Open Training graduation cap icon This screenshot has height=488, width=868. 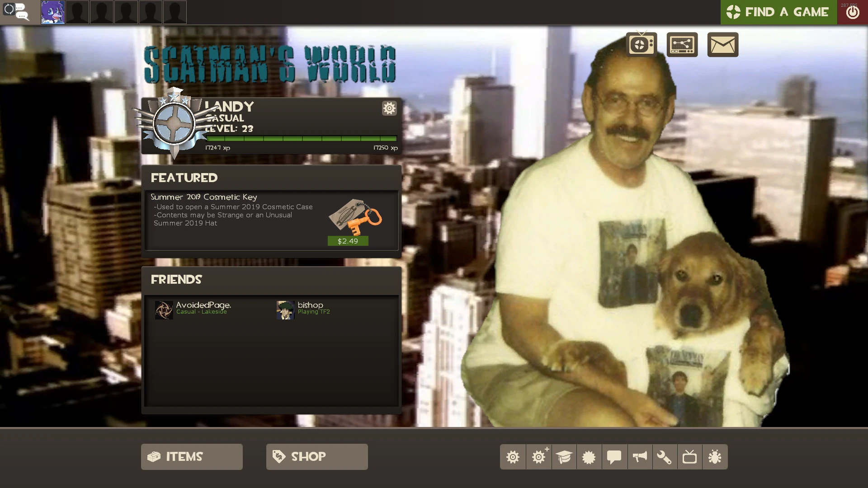click(x=564, y=457)
